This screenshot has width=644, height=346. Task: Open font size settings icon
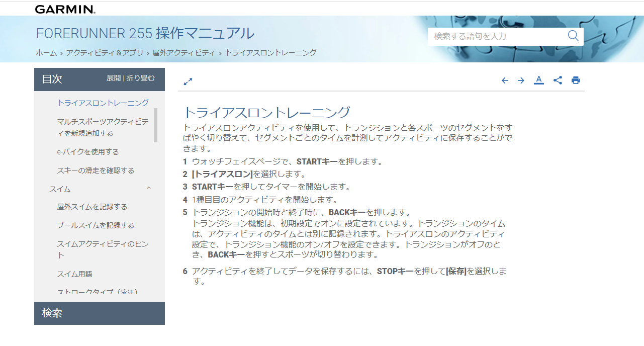(x=539, y=80)
